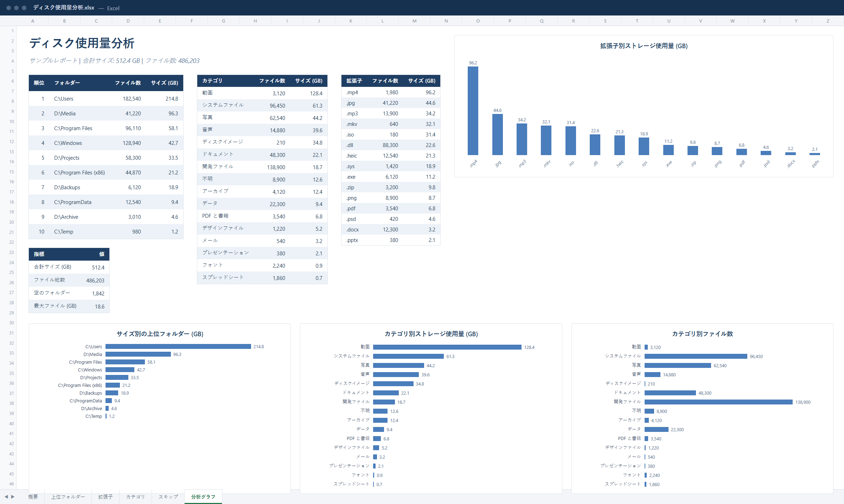Select row 1 header

tap(8, 31)
